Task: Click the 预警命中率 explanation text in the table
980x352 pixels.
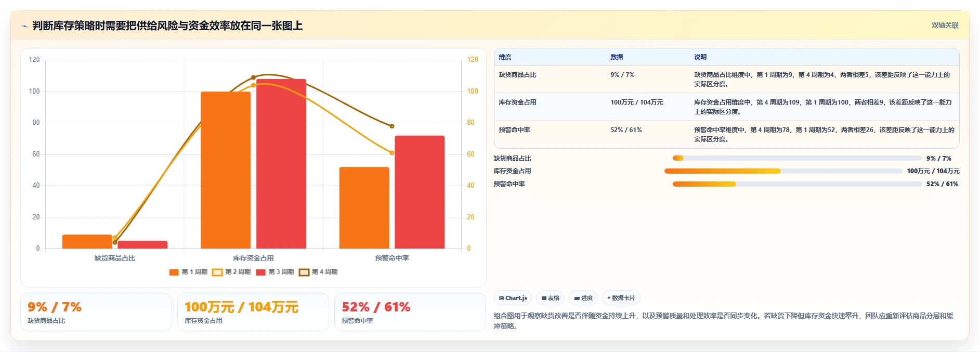Action: pos(824,135)
